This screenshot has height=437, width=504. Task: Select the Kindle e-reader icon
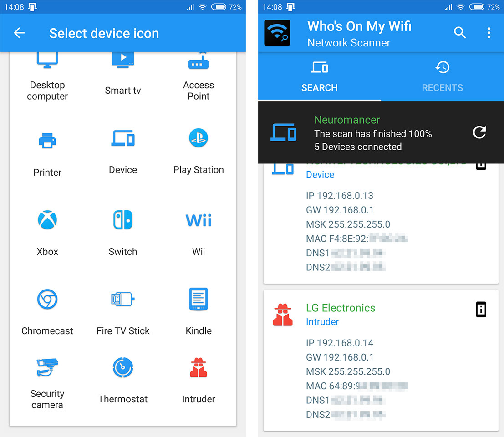pos(199,299)
